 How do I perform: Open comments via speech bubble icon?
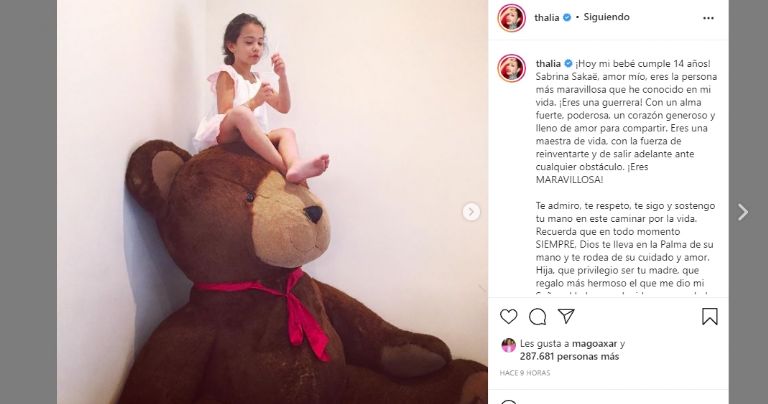tap(537, 317)
